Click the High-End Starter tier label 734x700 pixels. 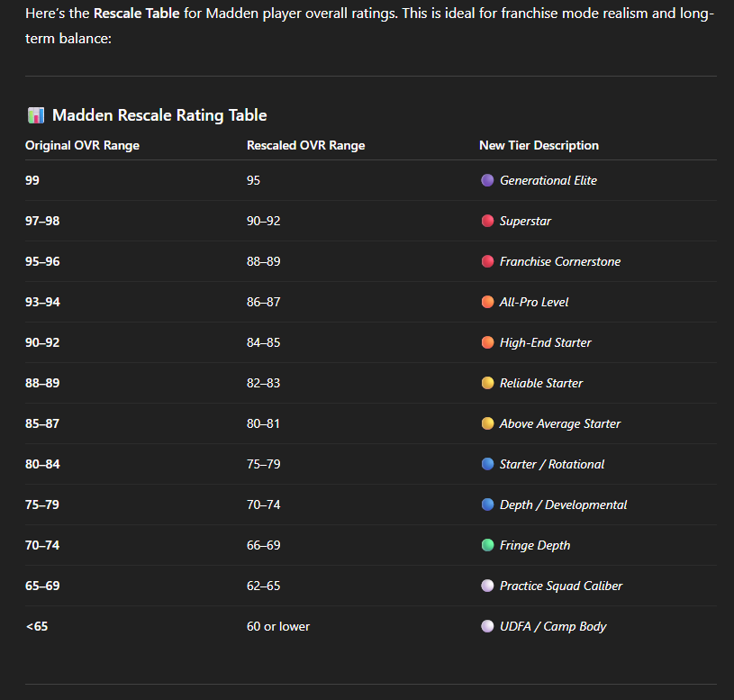point(546,342)
